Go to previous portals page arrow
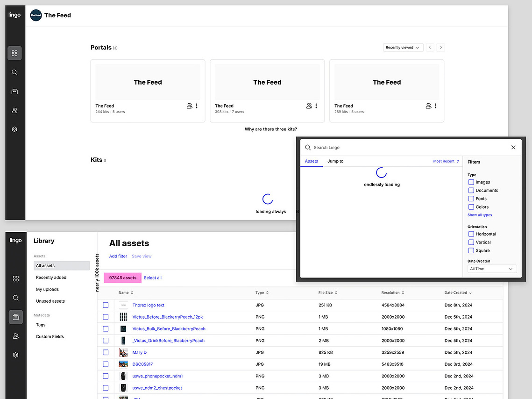 point(430,48)
